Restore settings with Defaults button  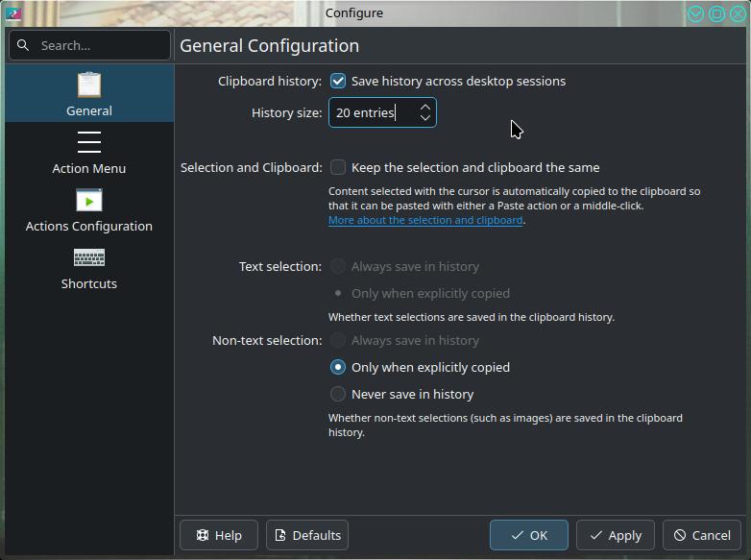[307, 535]
